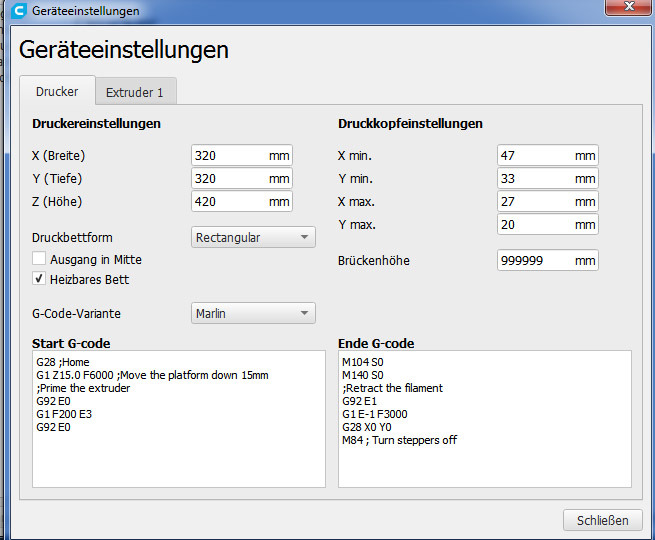Open the Druckbettform Rectangular dropdown

click(253, 238)
